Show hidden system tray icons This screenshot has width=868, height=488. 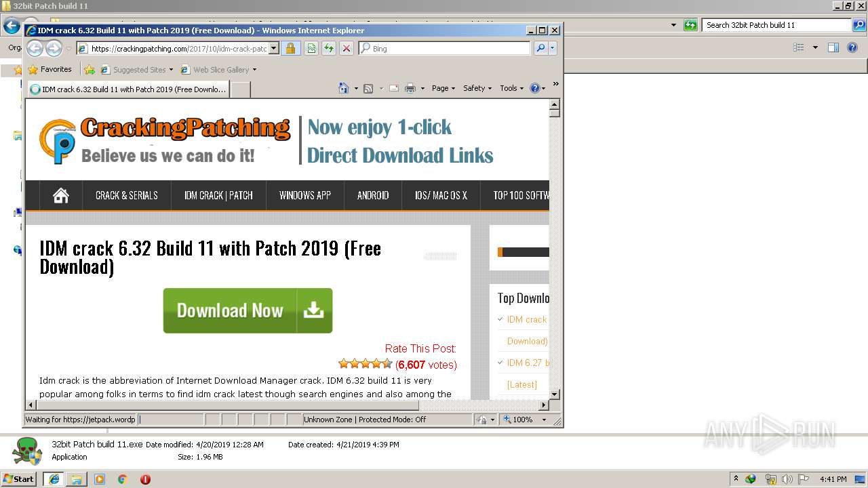[x=736, y=479]
